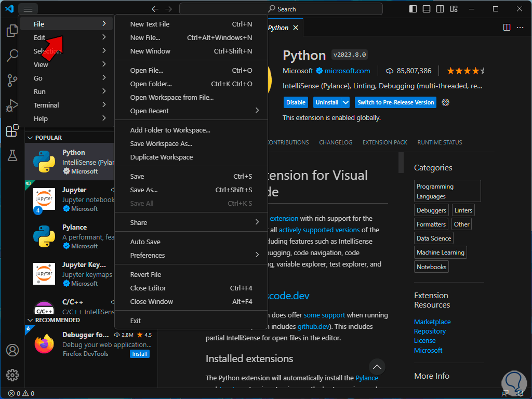Open the Source Control view

coord(12,81)
